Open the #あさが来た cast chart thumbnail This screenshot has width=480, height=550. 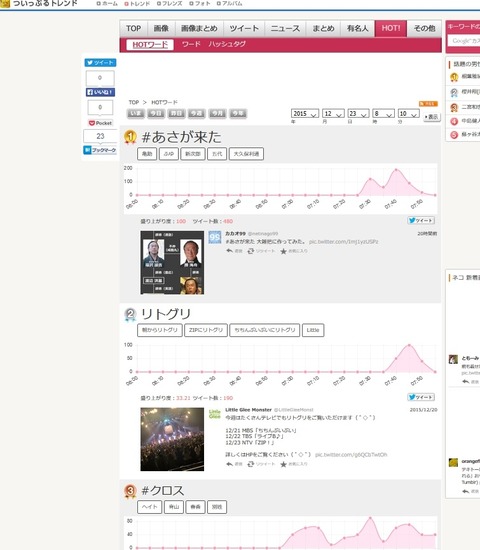point(172,262)
